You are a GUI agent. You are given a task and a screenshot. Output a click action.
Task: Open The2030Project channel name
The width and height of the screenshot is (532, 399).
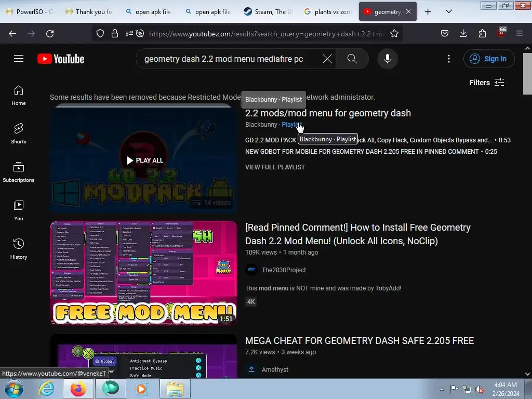tap(284, 270)
